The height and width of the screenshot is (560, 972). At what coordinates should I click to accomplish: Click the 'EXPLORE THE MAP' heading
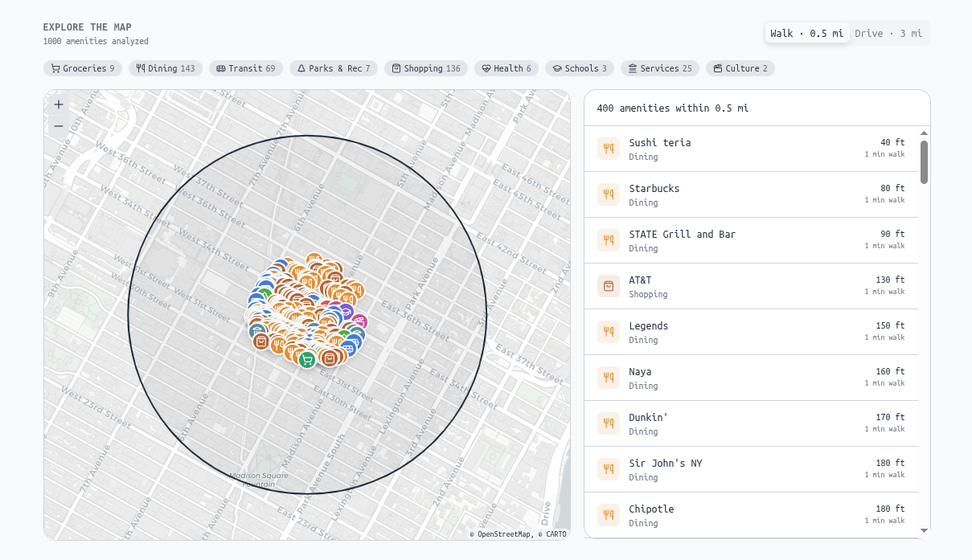tap(88, 27)
